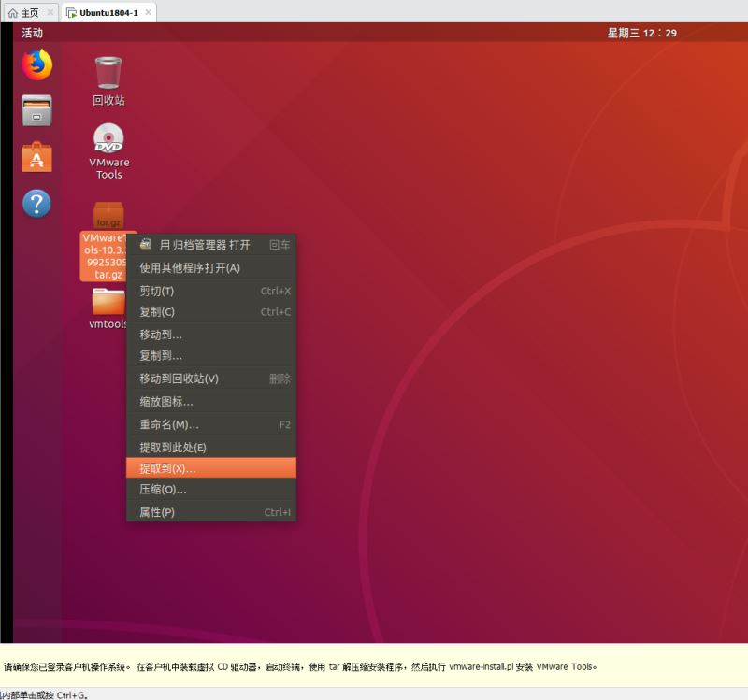Open the Files manager in dock
The width and height of the screenshot is (748, 700).
pyautogui.click(x=36, y=110)
